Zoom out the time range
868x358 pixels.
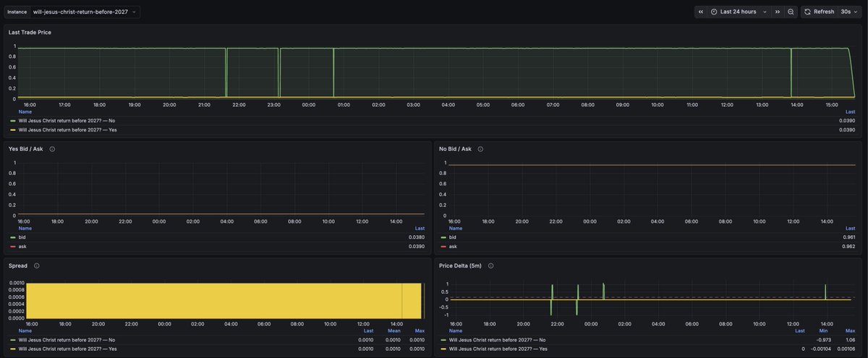[x=791, y=12]
